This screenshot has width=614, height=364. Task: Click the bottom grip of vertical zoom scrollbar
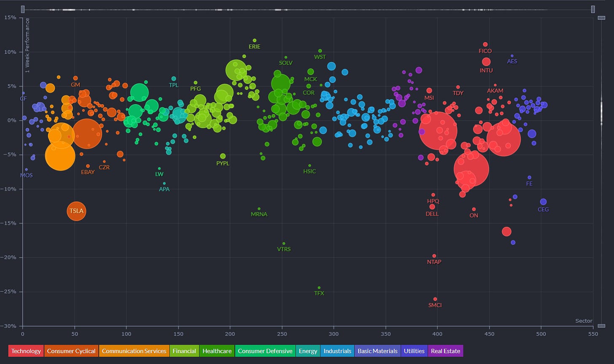(602, 326)
